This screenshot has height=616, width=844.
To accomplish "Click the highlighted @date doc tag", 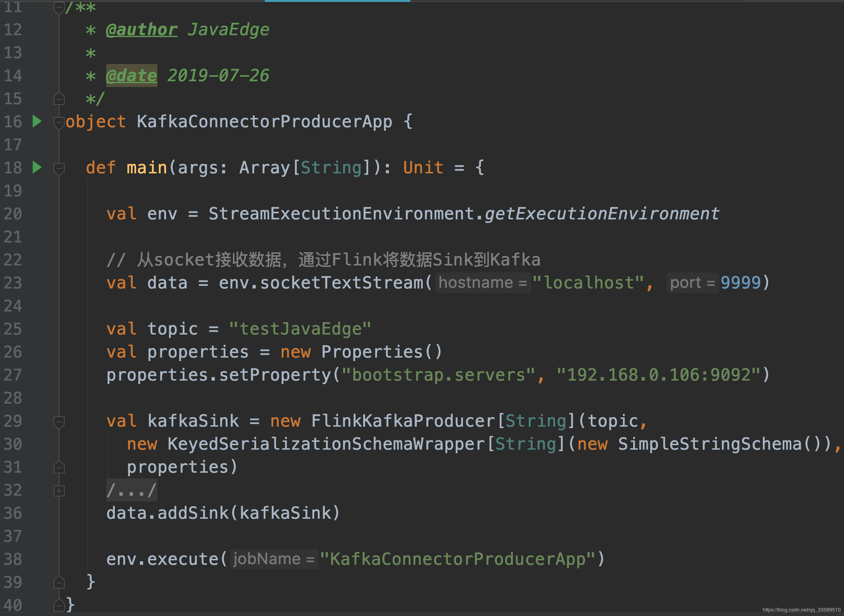I will (131, 75).
